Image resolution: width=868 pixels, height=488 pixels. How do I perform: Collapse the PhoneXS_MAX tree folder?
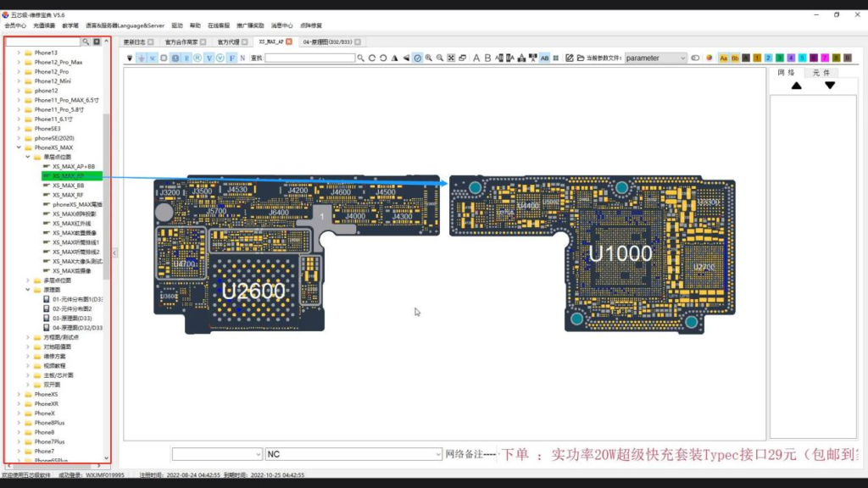[19, 147]
